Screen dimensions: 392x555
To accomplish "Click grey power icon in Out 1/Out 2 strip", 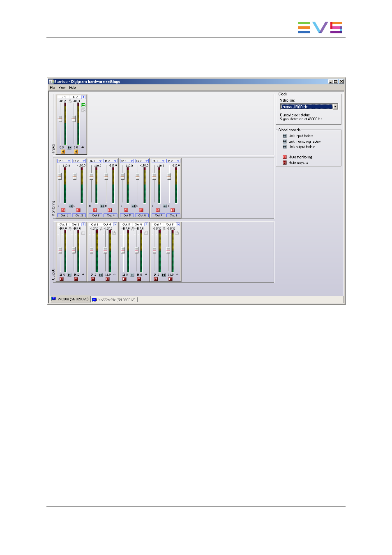I will pos(83,233).
